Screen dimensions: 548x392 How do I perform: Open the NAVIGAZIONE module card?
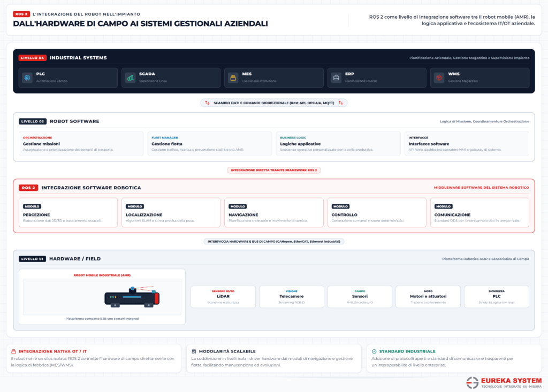click(274, 213)
